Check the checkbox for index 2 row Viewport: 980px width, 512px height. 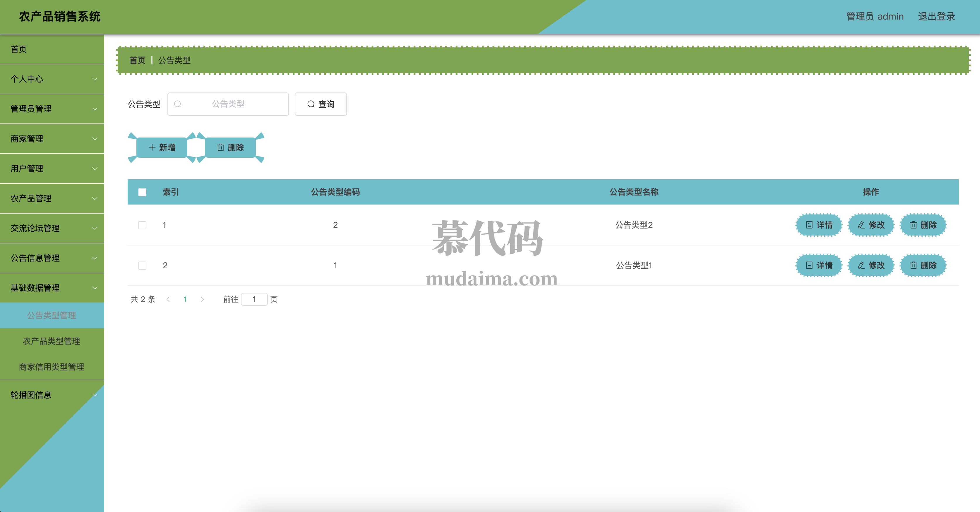coord(142,266)
